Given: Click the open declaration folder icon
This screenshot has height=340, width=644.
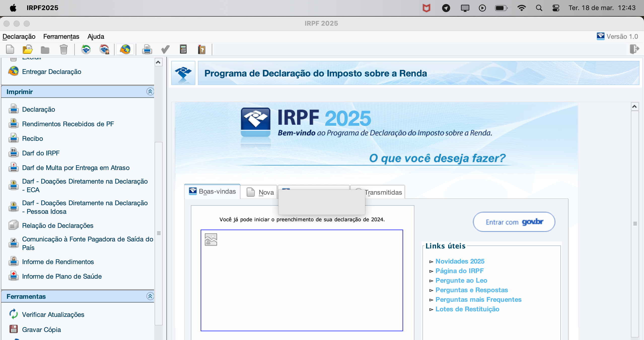Looking at the screenshot, I should tap(27, 49).
